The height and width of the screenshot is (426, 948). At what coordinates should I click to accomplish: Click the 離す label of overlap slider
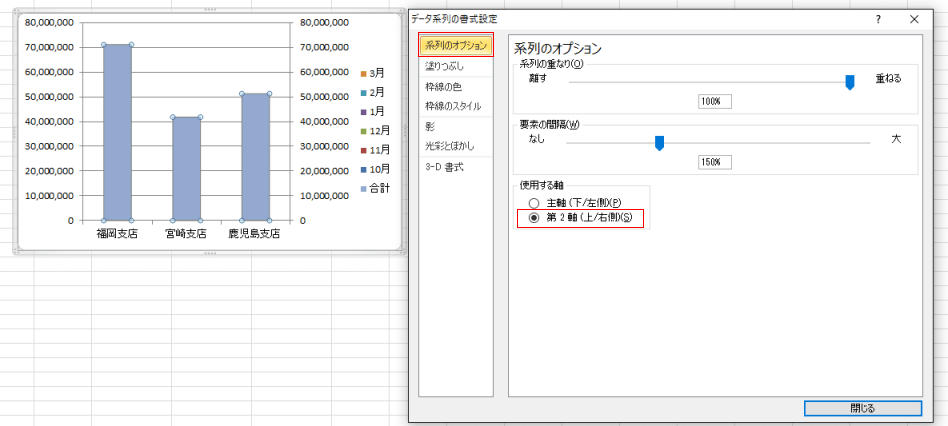[538, 78]
